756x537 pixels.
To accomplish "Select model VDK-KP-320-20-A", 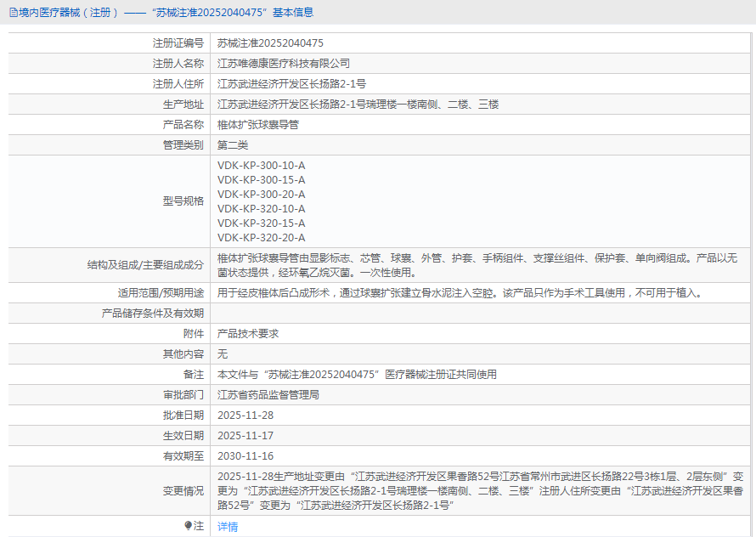I will tap(261, 238).
